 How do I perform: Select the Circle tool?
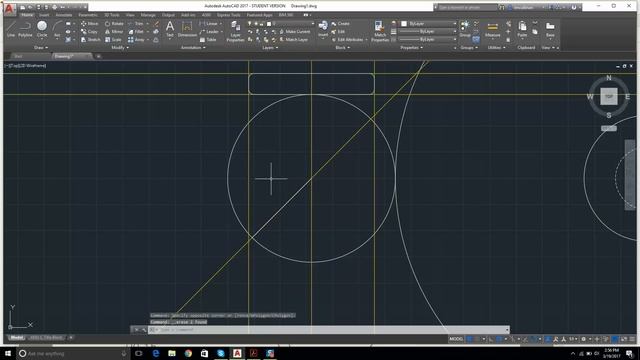click(x=42, y=29)
